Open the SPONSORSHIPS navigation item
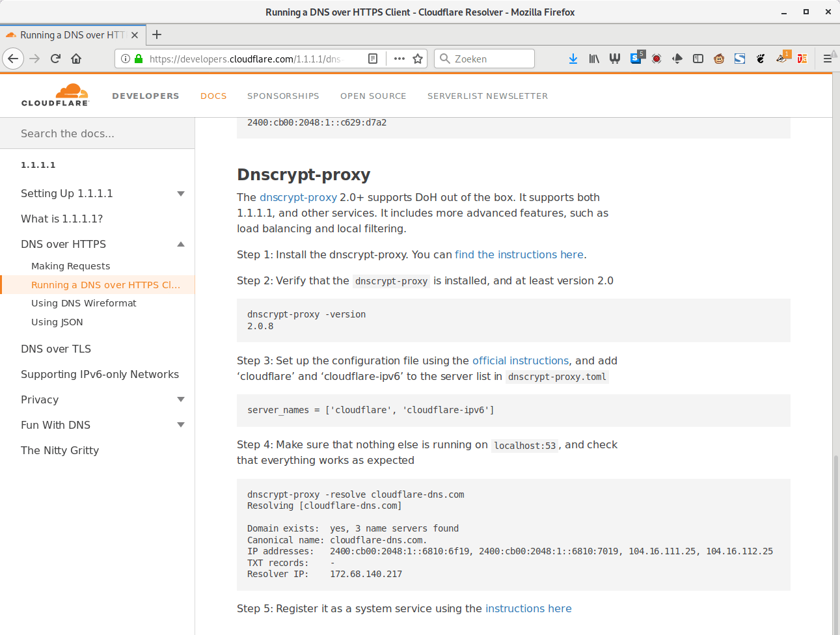The width and height of the screenshot is (840, 635). coord(283,96)
